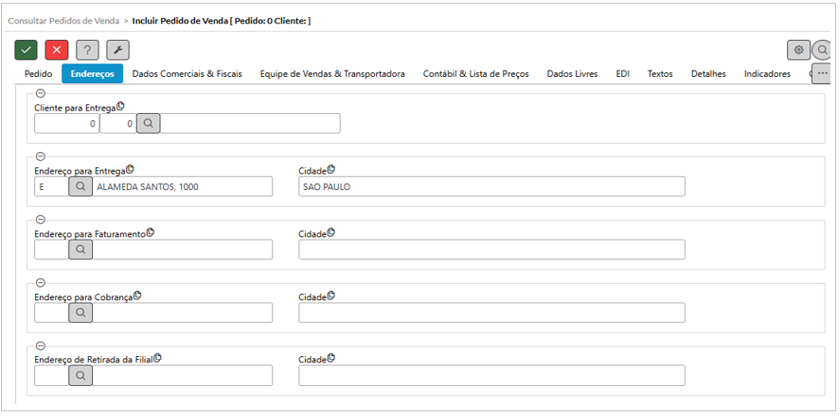Open the wrench tools button
Image resolution: width=840 pixels, height=416 pixels.
(x=118, y=50)
